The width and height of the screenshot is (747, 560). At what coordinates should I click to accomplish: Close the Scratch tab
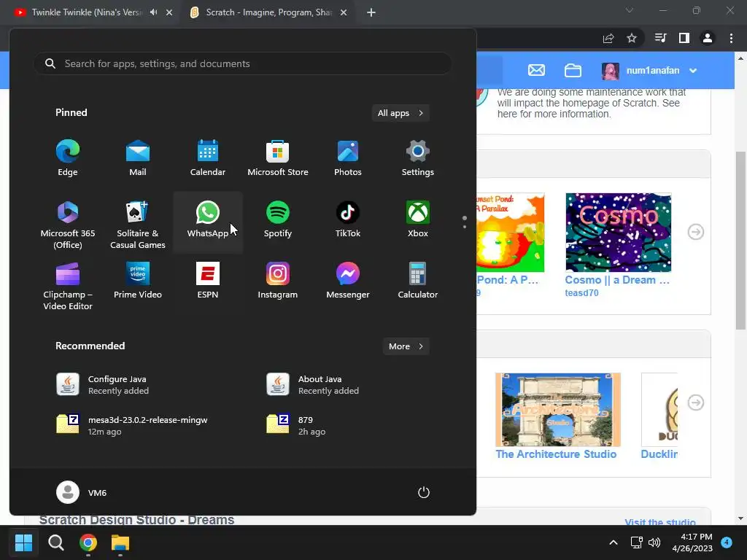point(344,12)
